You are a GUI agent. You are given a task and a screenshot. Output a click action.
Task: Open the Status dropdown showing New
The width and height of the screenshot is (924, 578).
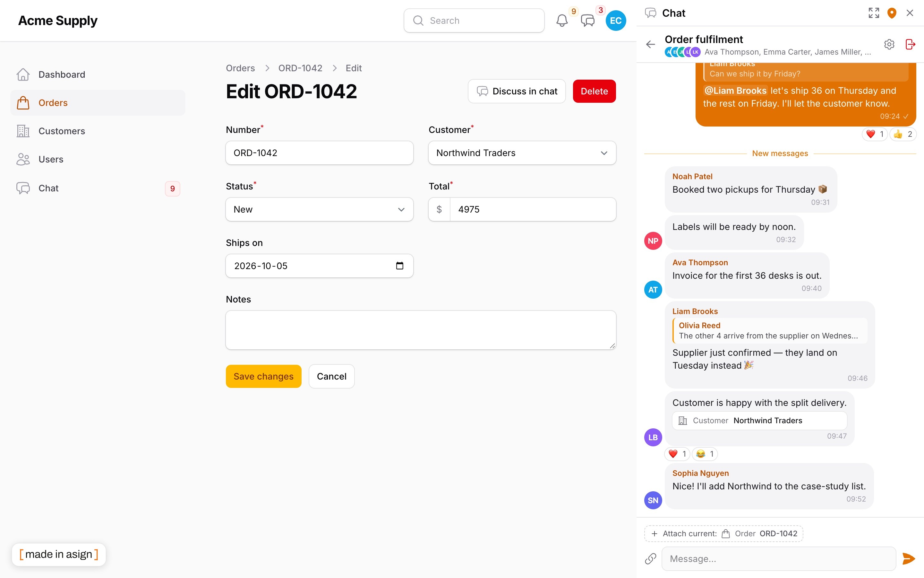point(319,209)
